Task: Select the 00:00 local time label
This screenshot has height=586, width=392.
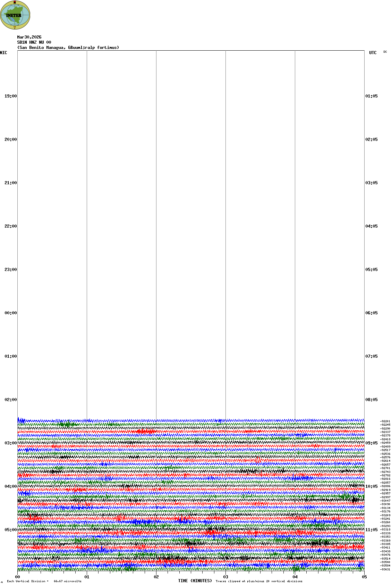Action: point(10,313)
